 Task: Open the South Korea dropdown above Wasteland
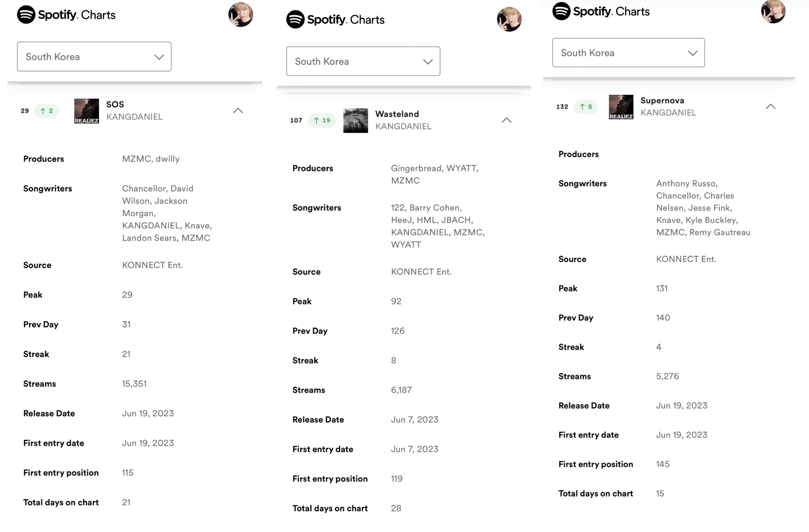click(x=363, y=62)
